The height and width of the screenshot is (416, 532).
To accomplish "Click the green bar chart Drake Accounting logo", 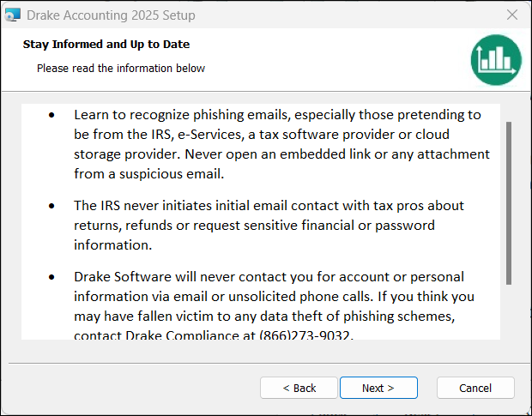I will 496,60.
